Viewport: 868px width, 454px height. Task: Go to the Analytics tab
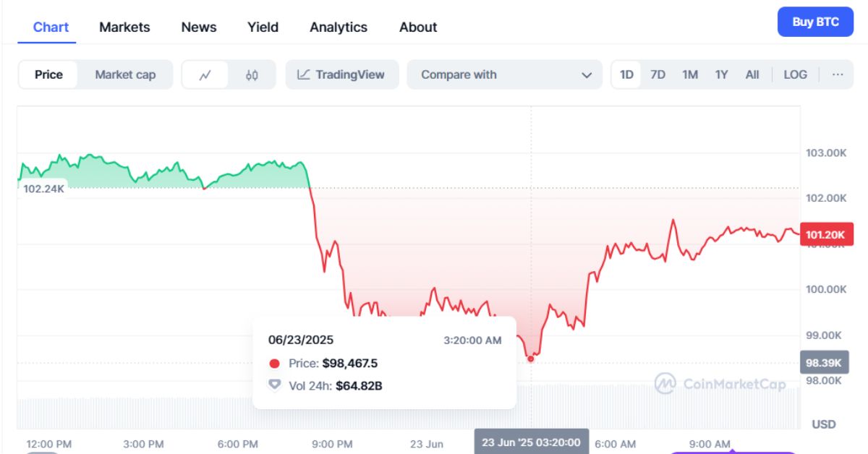[339, 27]
